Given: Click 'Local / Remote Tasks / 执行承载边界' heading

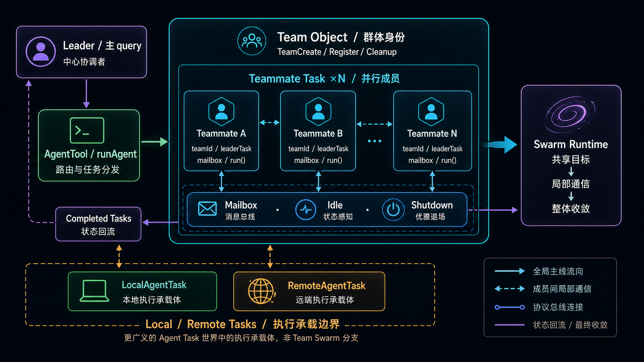Looking at the screenshot, I should point(242,324).
